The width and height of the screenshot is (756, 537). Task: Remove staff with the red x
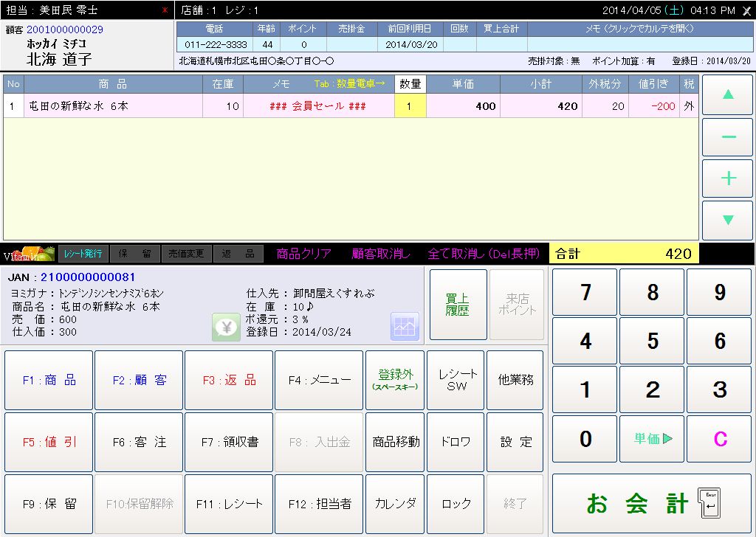coord(165,10)
